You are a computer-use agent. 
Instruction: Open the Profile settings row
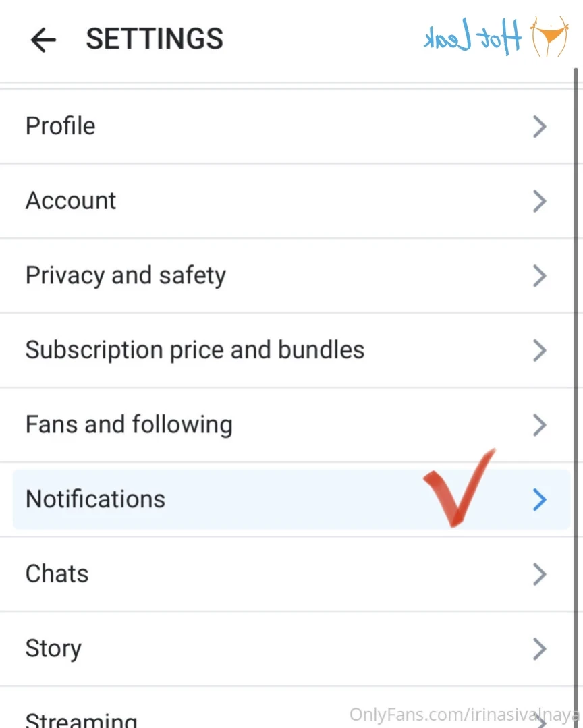click(287, 126)
